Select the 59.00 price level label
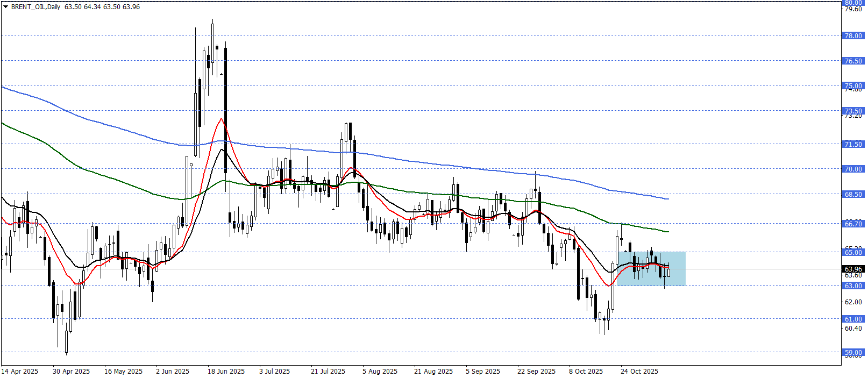Screen dimensions: 868x378 pos(853,352)
